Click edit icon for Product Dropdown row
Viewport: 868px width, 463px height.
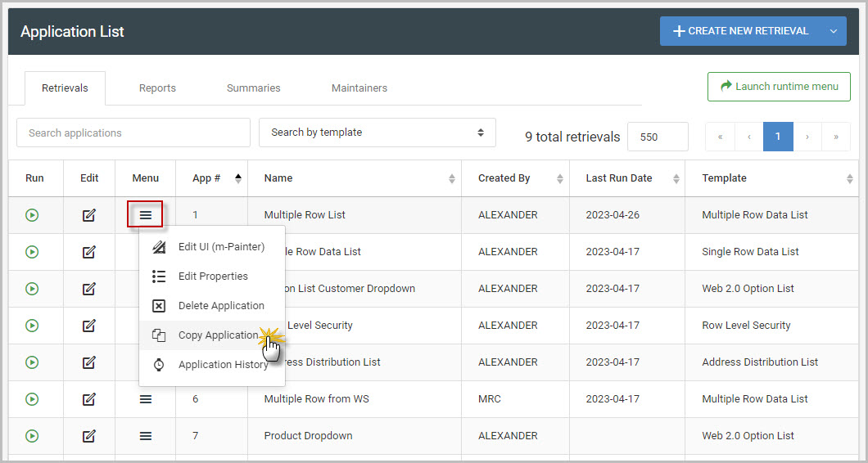[89, 436]
